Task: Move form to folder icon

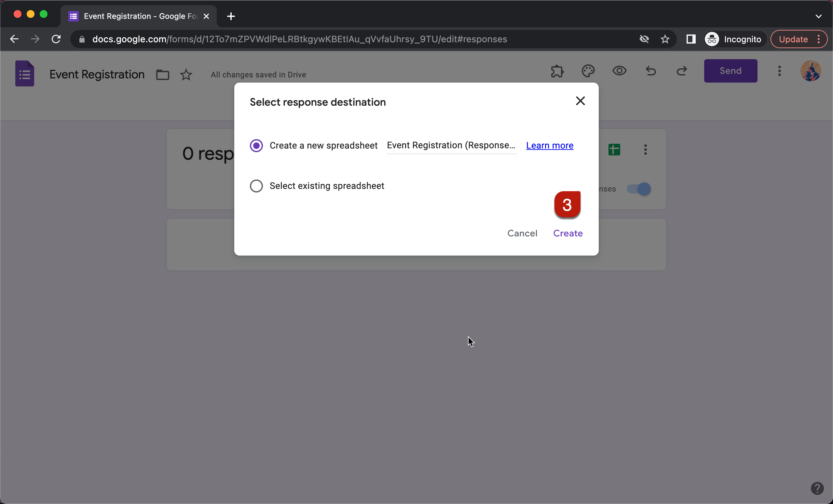Action: 162,75
